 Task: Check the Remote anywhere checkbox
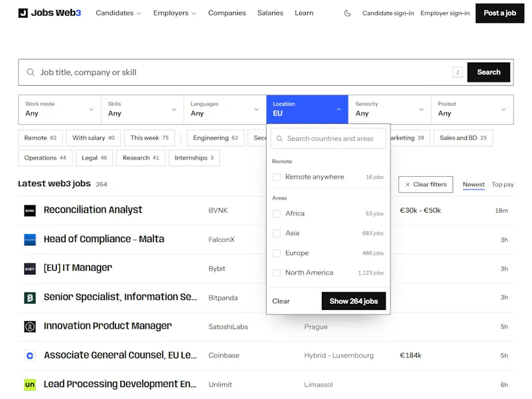pyautogui.click(x=277, y=177)
